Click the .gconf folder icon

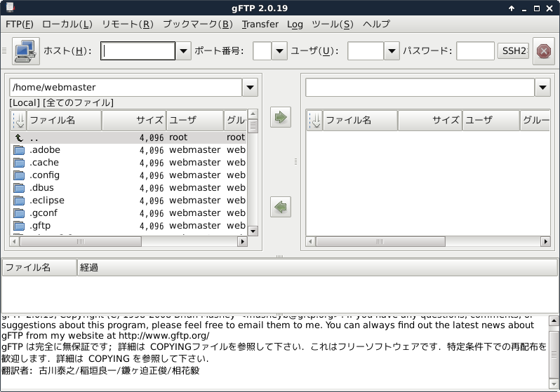coord(19,213)
